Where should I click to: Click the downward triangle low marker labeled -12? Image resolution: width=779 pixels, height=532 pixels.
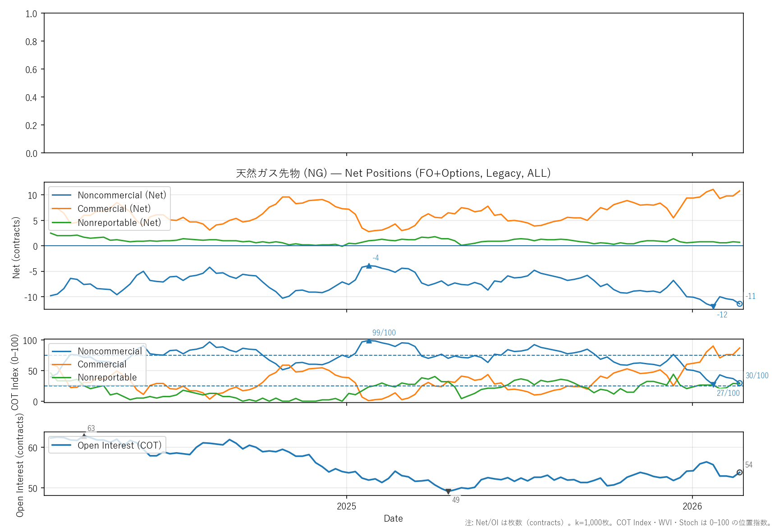713,307
